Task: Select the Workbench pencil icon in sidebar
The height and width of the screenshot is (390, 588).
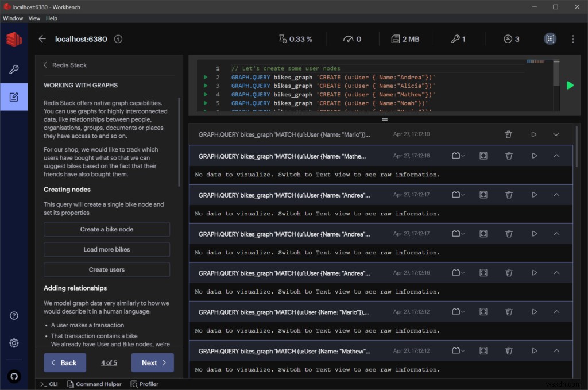Action: click(14, 96)
